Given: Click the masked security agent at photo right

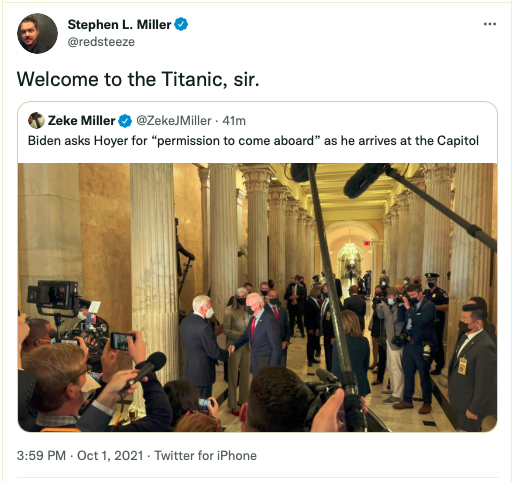Looking at the screenshot, I should (x=472, y=365).
